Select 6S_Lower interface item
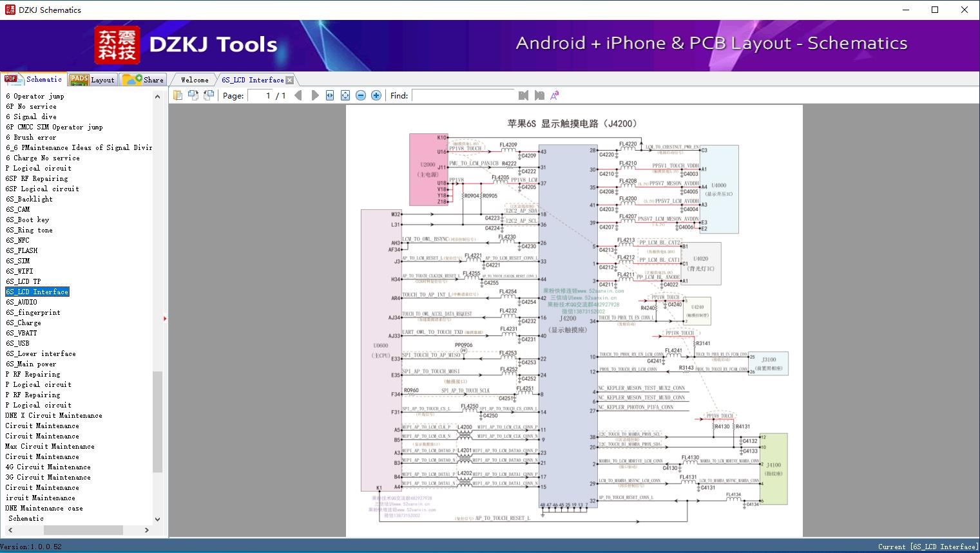This screenshot has height=553, width=980. point(41,353)
